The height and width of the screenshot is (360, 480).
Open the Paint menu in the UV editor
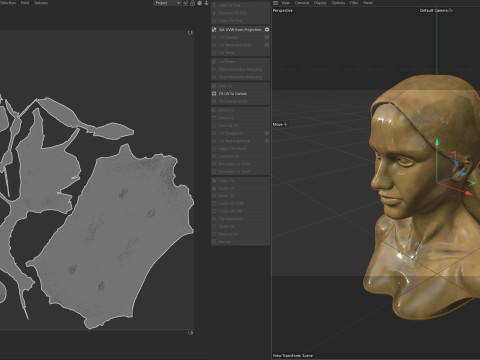click(25, 3)
